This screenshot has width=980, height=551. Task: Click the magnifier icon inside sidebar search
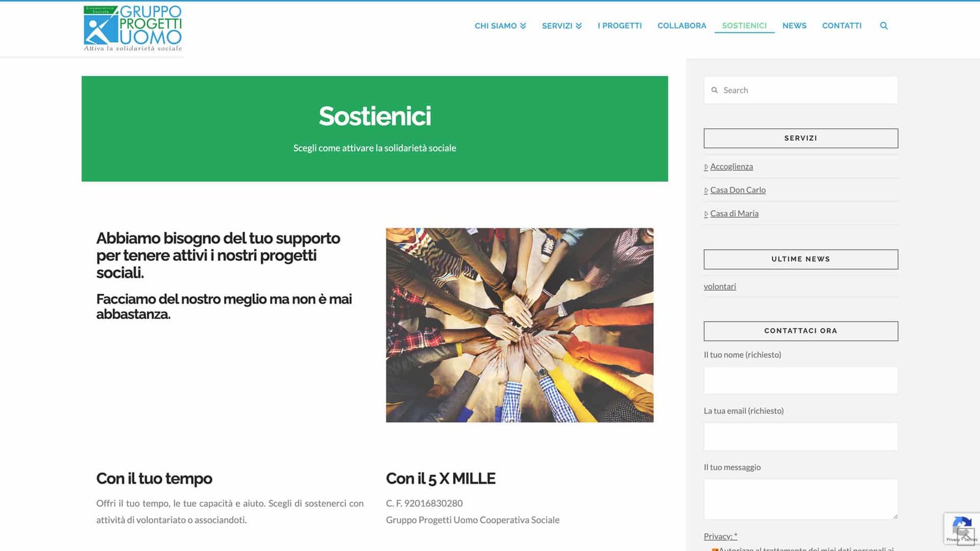tap(714, 90)
